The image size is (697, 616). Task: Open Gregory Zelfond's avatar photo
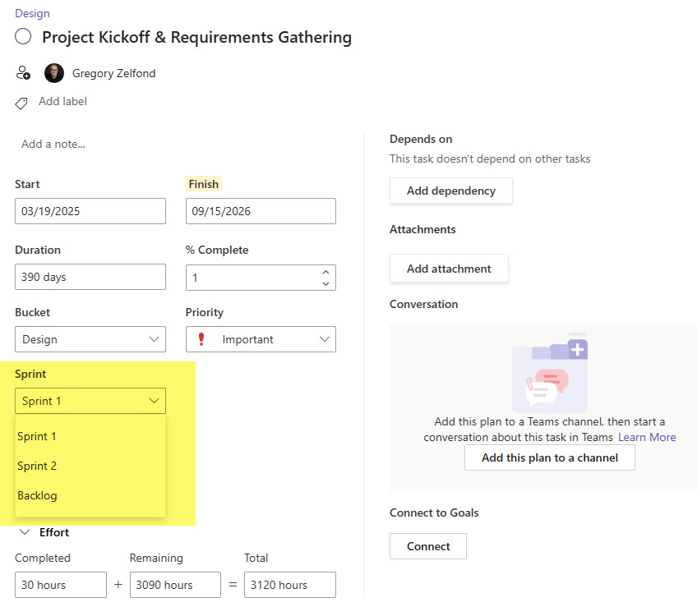tap(54, 73)
